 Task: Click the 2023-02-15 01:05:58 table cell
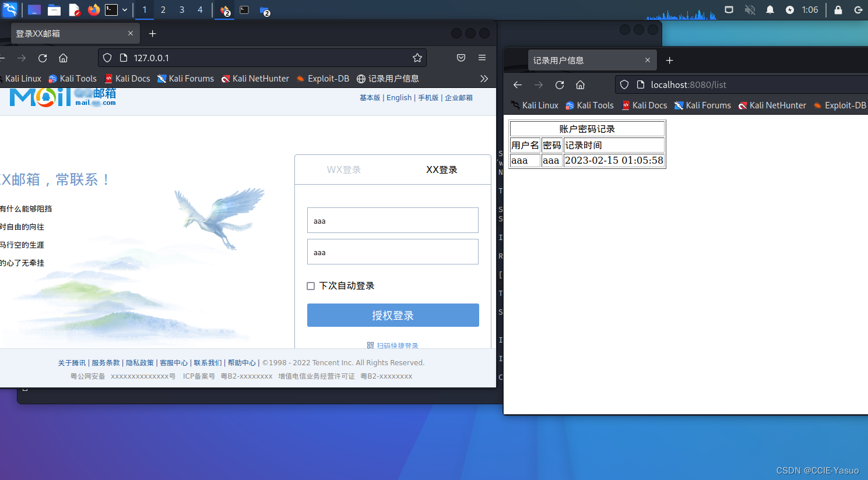pyautogui.click(x=614, y=160)
